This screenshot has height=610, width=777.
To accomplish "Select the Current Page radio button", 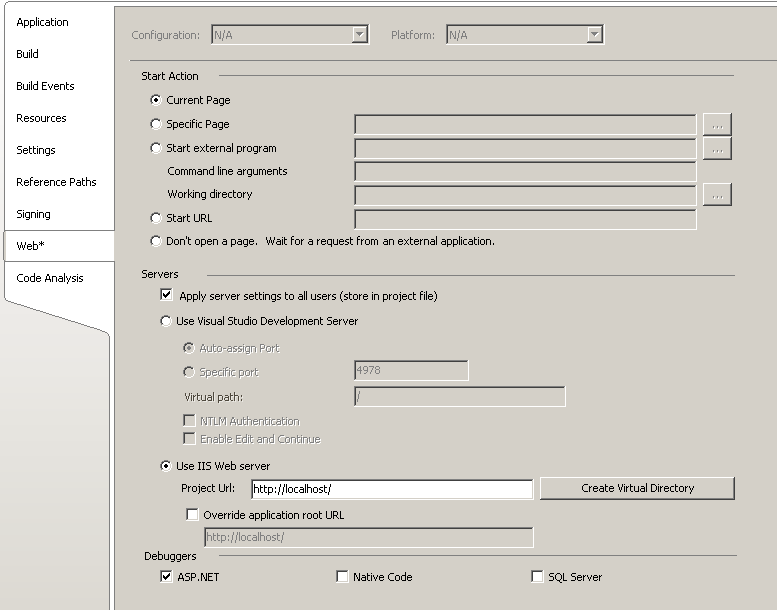I will pyautogui.click(x=156, y=100).
